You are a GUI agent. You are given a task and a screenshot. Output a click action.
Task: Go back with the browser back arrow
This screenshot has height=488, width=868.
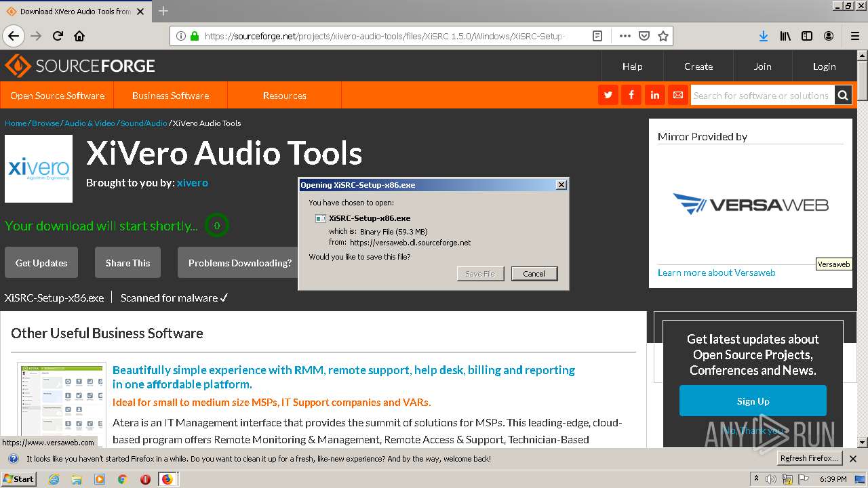13,36
